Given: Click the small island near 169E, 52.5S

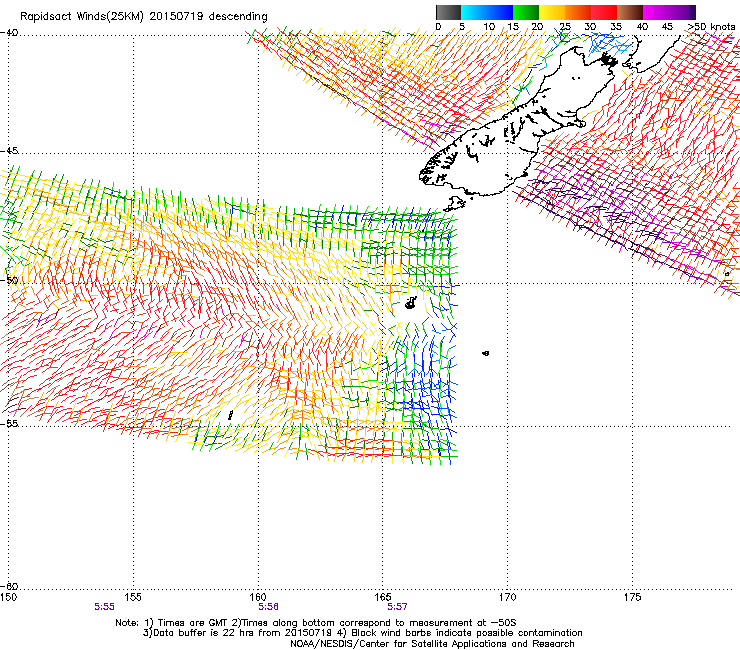Looking at the screenshot, I should coord(486,353).
